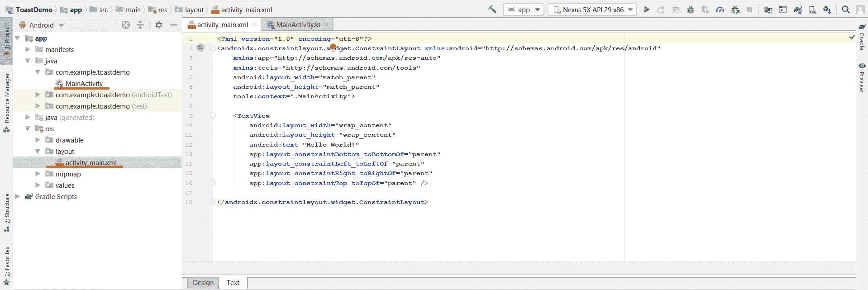Switch to the Design tab
This screenshot has width=868, height=290.
(x=203, y=283)
